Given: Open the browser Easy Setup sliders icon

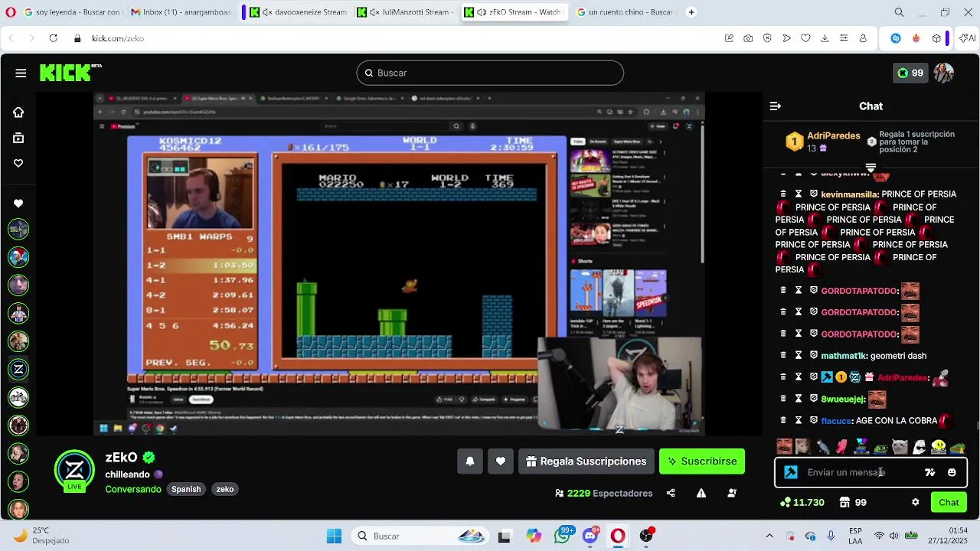Looking at the screenshot, I should (844, 38).
